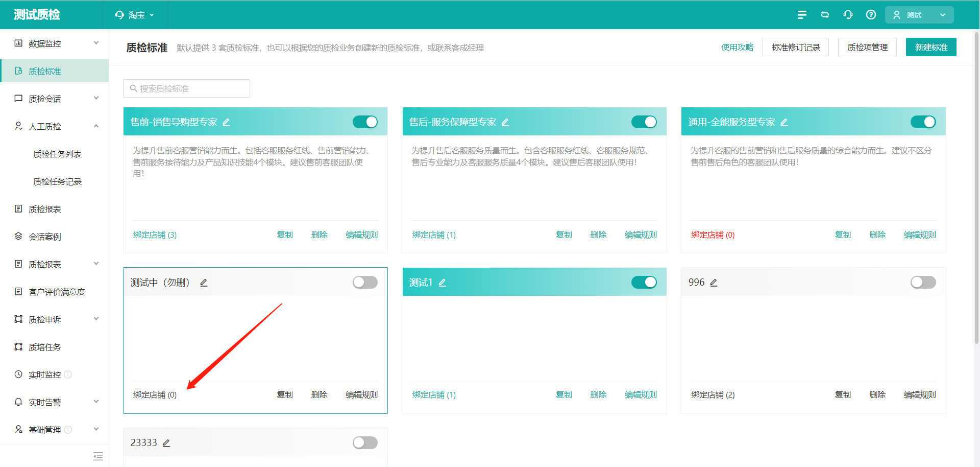Viewport: 980px width, 467px height.
Task: Expand the 数据监控 sidebar menu
Action: (96, 43)
